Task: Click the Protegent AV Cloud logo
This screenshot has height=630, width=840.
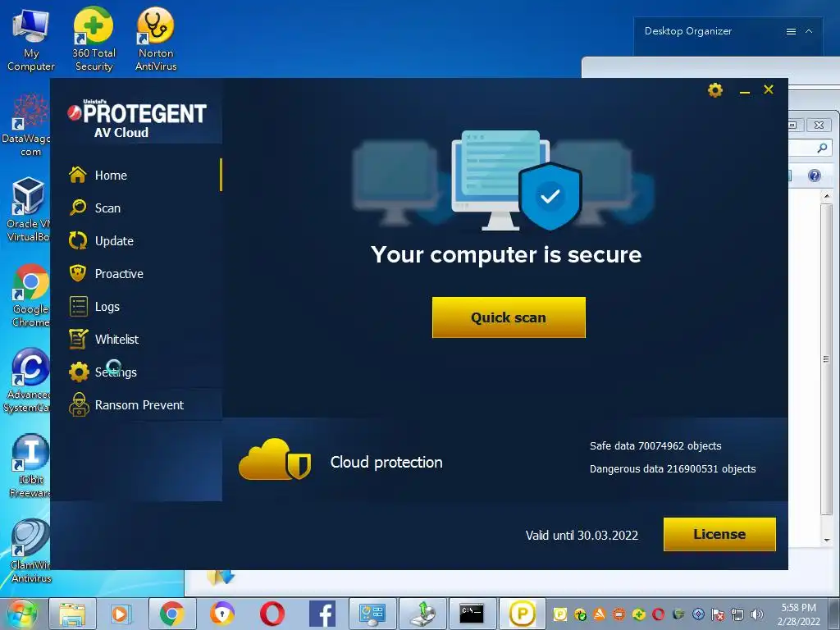Action: 137,119
